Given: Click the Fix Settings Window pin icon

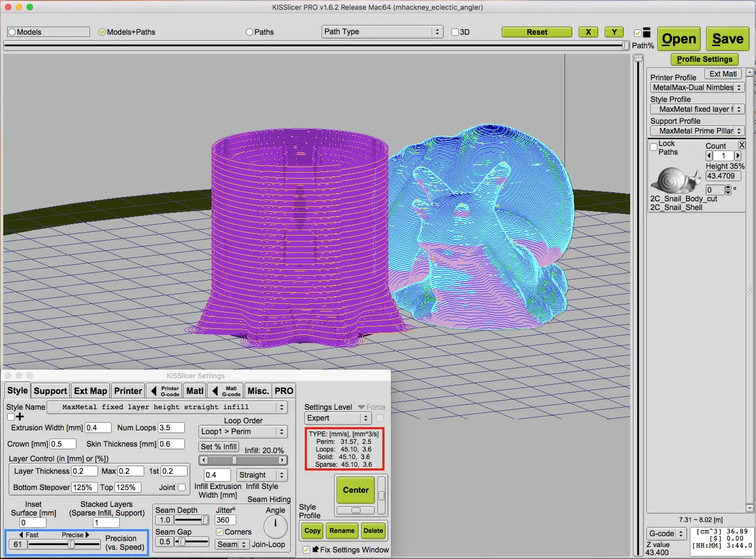Looking at the screenshot, I should point(315,549).
